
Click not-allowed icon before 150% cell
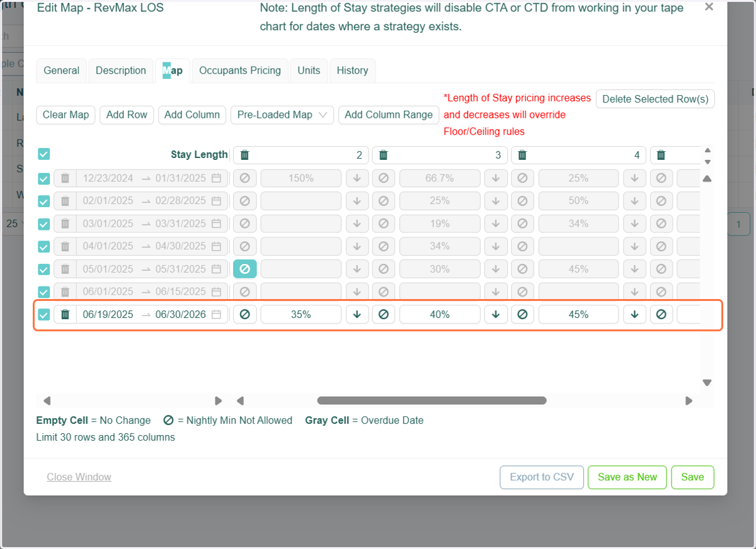[x=244, y=178]
